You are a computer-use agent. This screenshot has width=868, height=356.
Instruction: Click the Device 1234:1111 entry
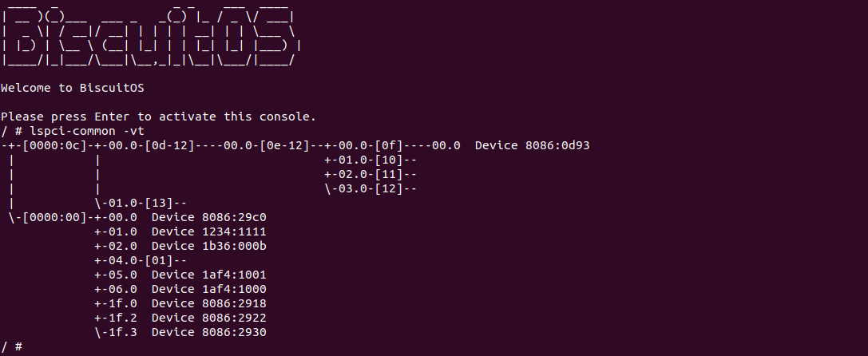[208, 231]
